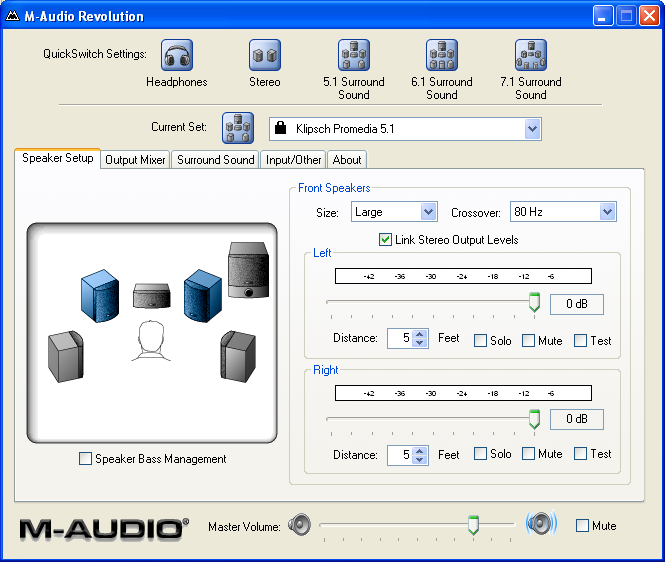Enable Speaker Bass Management checkbox
This screenshot has height=562, width=665.
(x=85, y=459)
